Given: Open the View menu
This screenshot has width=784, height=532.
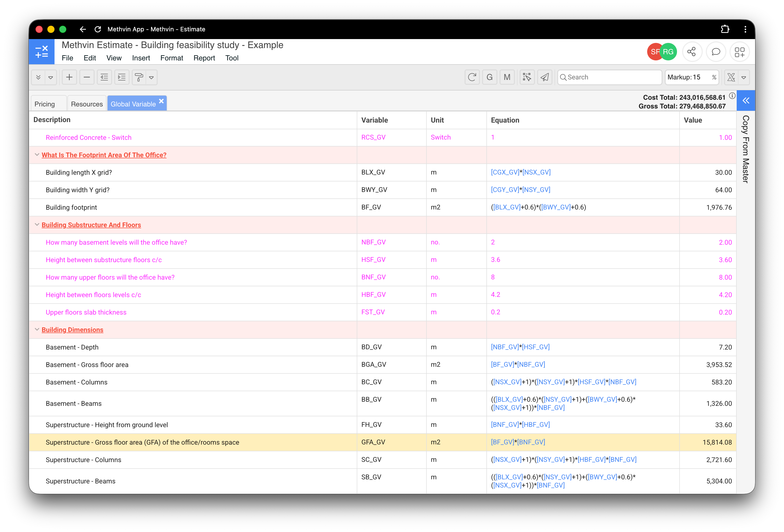Looking at the screenshot, I should pyautogui.click(x=114, y=58).
